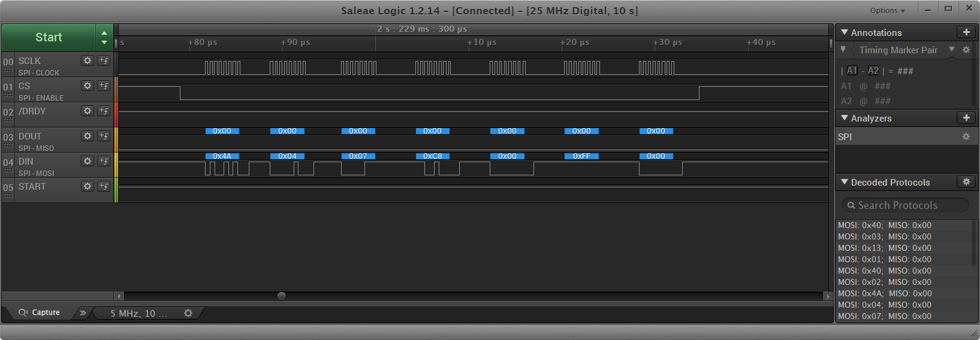Select the SPI analyzer entry
Screen dimensions: 980x340
906,136
